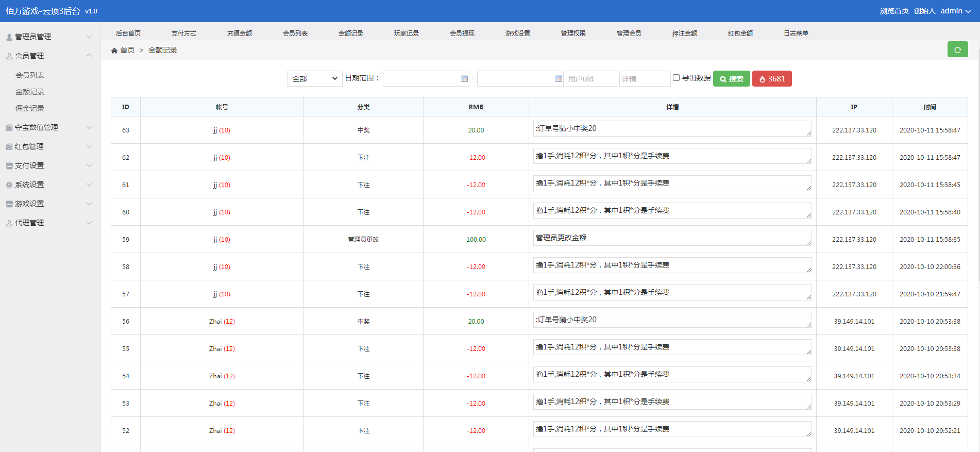Expand the 夺宝数值管理 menu chevron
980x452 pixels.
[x=89, y=127]
